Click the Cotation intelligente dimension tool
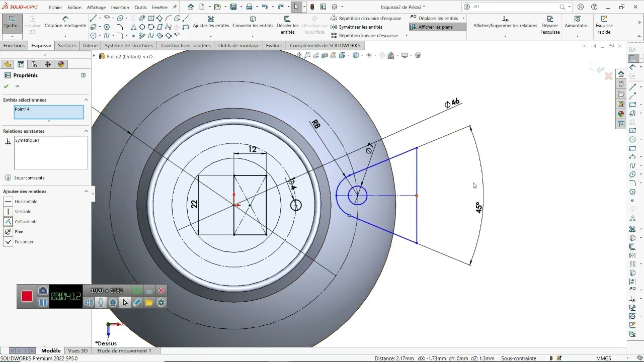Screen dimensions: 644x362 tap(65, 23)
